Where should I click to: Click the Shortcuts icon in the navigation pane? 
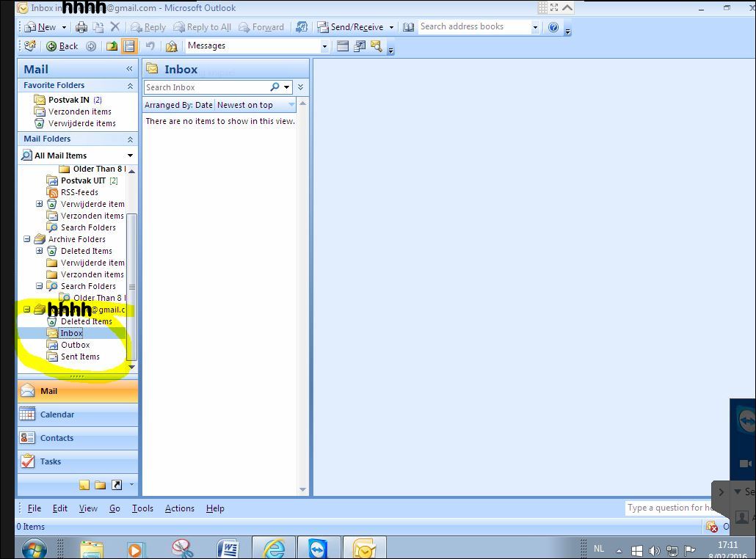tap(117, 485)
